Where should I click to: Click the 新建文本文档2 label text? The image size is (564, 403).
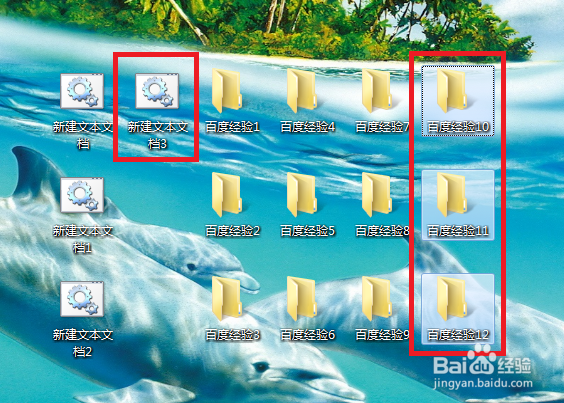click(83, 343)
